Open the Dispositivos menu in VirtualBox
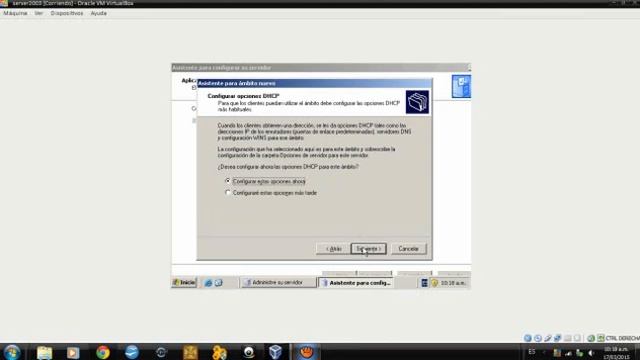 pyautogui.click(x=67, y=13)
